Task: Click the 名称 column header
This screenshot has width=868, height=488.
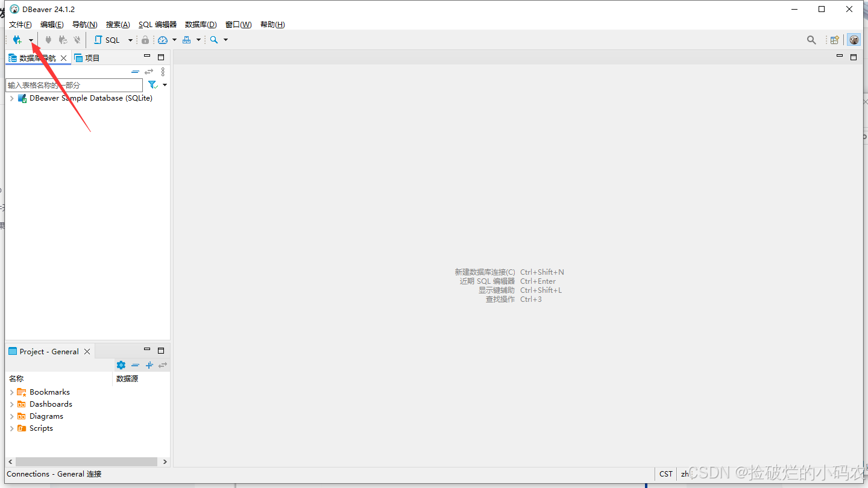Action: pyautogui.click(x=59, y=379)
